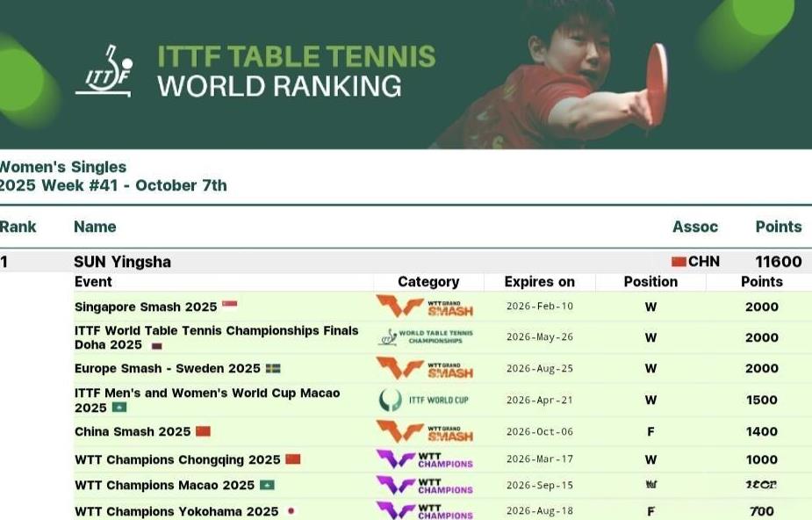Viewport: 812px width, 520px height.
Task: Open the Singapore Smash 2025 event link
Action: [x=146, y=307]
